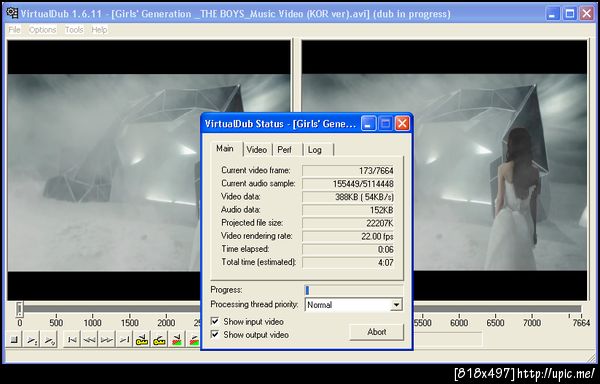Click the VirtualDub gear icon in the title bar
Viewport: 600px width, 384px height.
click(12, 13)
